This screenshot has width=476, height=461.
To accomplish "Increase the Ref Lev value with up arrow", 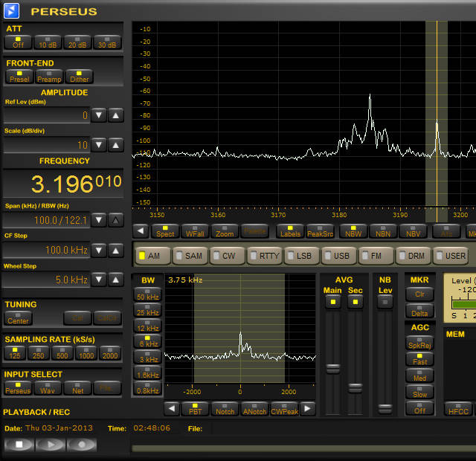I will pos(116,115).
